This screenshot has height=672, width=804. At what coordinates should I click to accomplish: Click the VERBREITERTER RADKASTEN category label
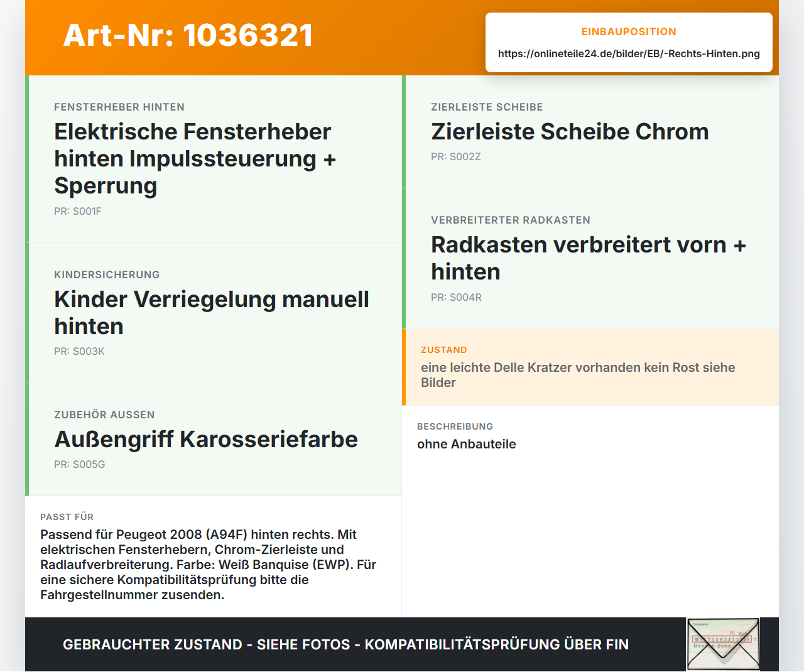[x=511, y=220]
